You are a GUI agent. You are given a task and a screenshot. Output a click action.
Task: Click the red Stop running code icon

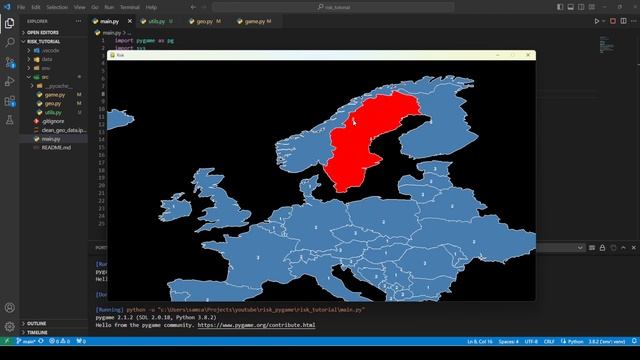(x=613, y=21)
